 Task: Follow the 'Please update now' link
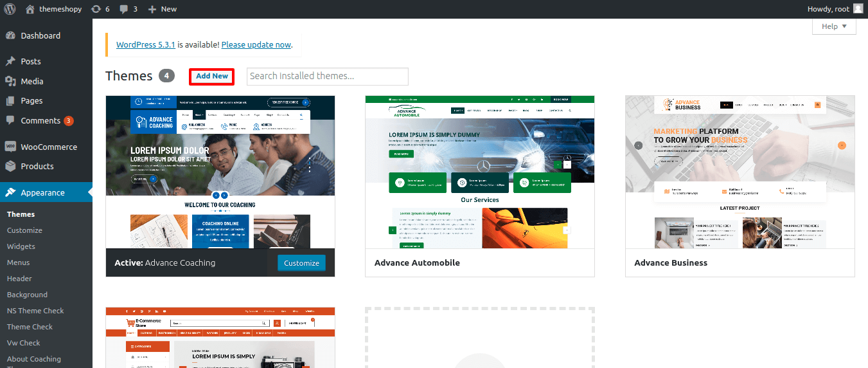[x=256, y=45]
